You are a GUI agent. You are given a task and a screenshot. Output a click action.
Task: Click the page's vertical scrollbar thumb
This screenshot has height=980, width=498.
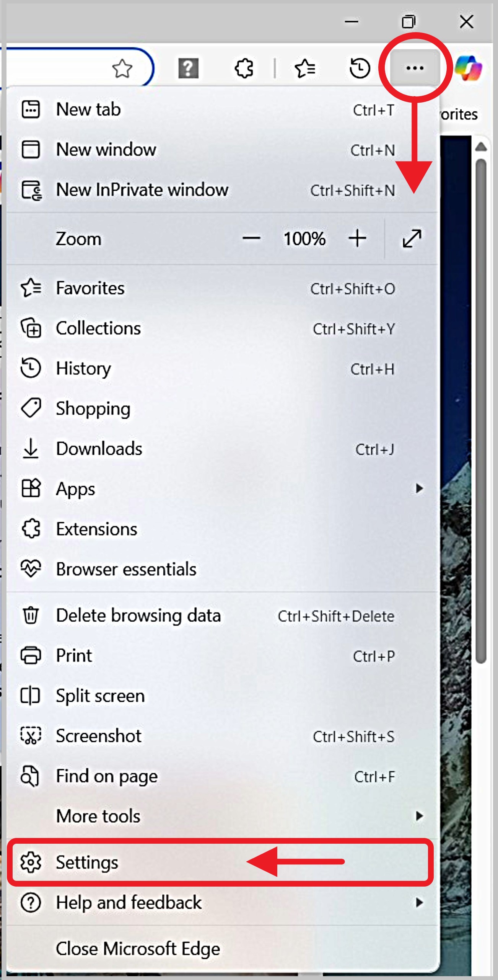coord(481,410)
